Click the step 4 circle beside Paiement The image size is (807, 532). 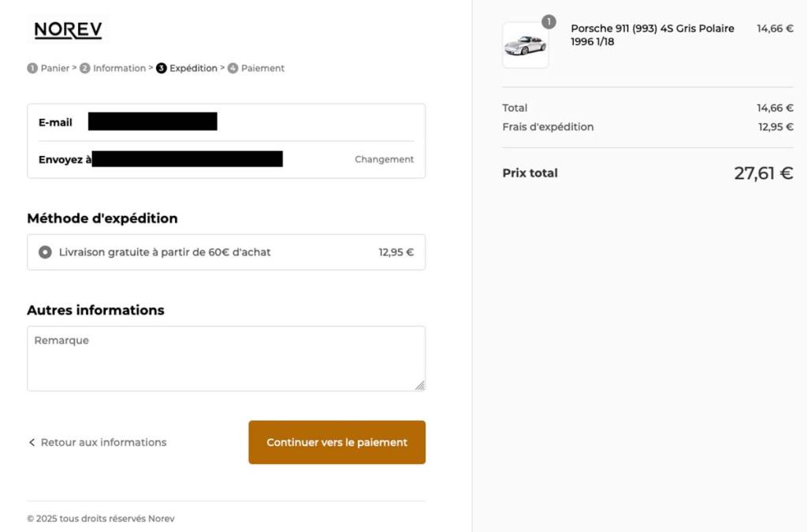click(232, 69)
